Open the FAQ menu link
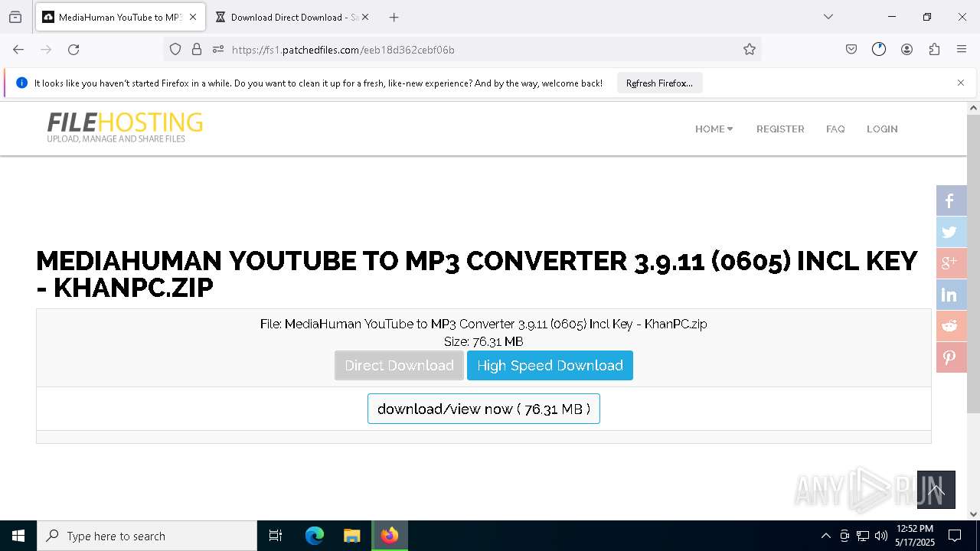The image size is (980, 551). pos(835,129)
